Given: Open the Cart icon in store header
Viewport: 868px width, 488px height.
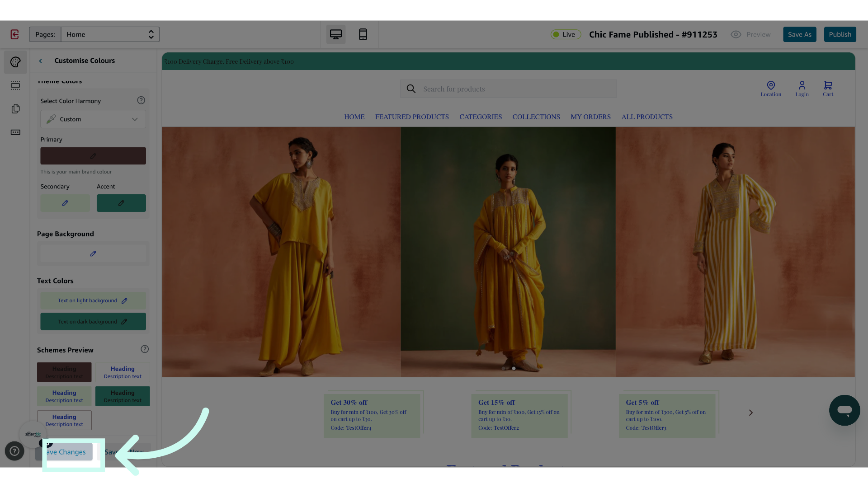Looking at the screenshot, I should [x=828, y=89].
